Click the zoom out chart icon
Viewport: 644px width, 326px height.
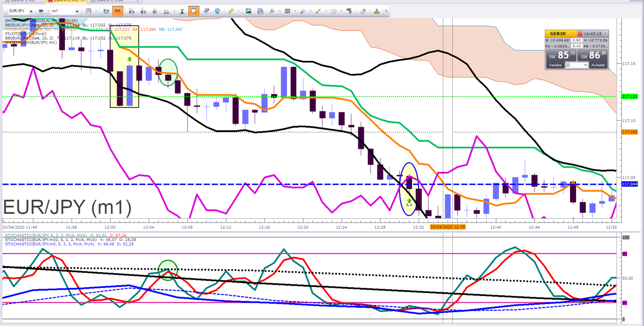pos(143,11)
